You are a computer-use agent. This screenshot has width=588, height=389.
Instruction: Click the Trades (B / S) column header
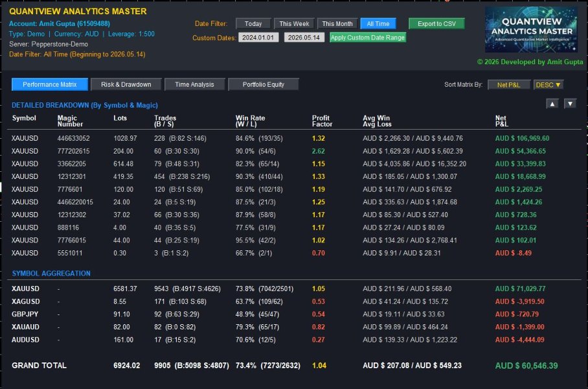click(165, 121)
